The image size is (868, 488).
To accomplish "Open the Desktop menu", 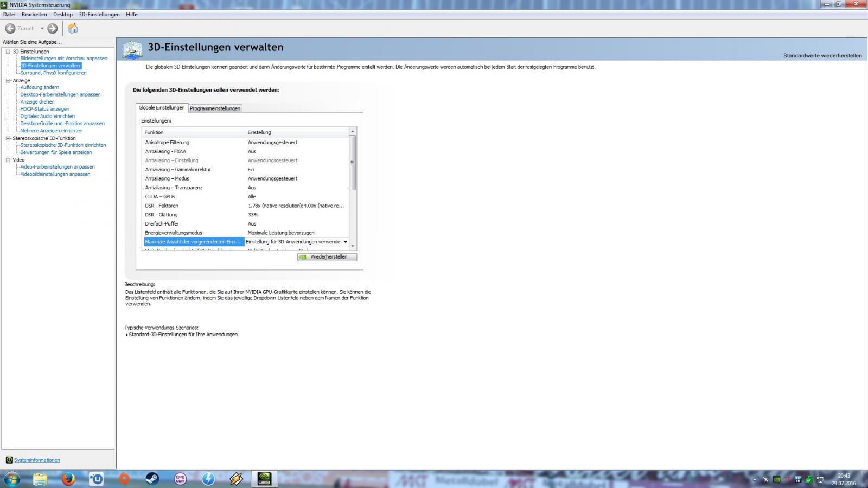I will [63, 15].
